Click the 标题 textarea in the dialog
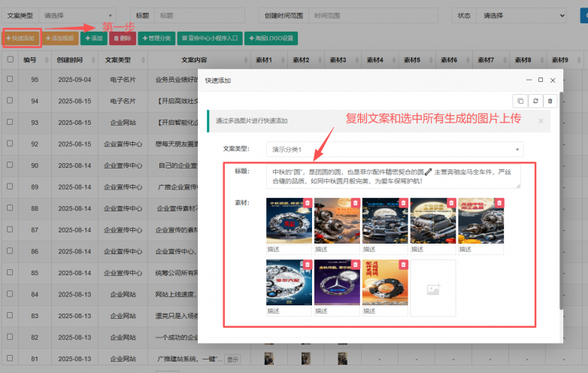This screenshot has height=373, width=588. coord(393,176)
